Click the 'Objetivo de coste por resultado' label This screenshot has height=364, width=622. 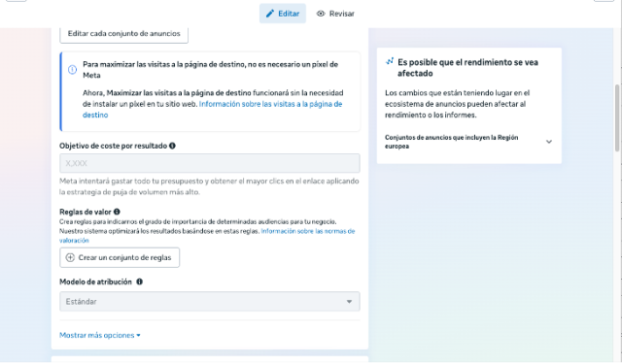pos(113,146)
